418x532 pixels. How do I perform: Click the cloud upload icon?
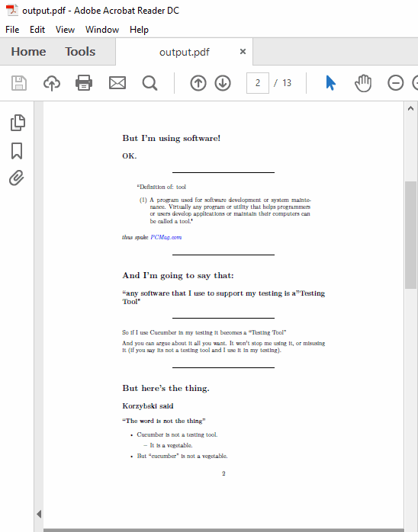52,83
